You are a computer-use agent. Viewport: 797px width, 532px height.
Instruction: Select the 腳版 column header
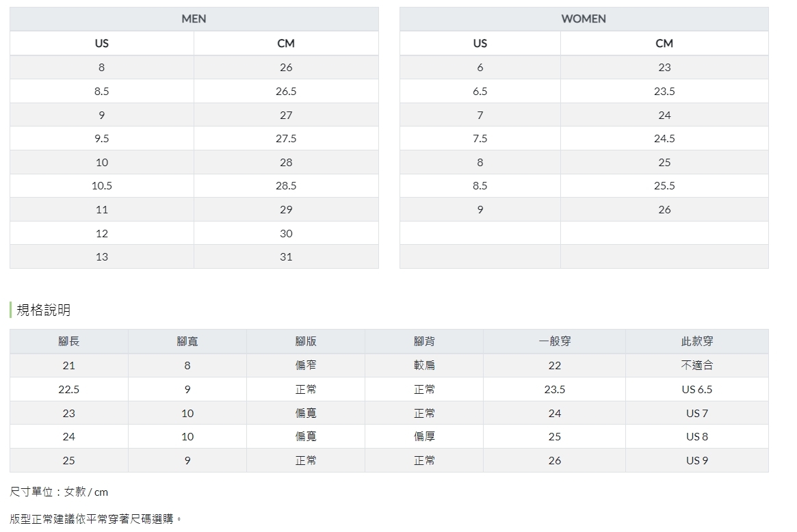coord(306,341)
